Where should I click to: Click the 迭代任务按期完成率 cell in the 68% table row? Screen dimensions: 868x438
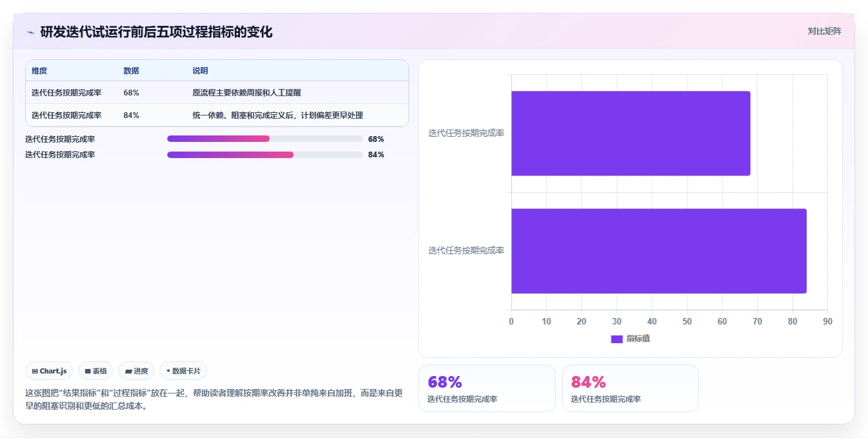click(66, 93)
